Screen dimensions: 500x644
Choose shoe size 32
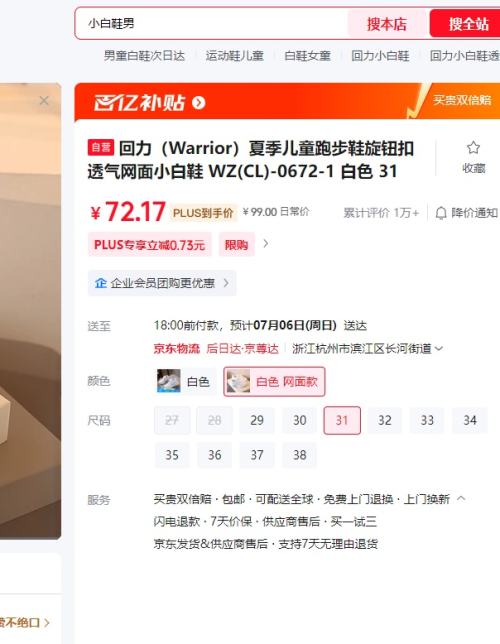(385, 420)
